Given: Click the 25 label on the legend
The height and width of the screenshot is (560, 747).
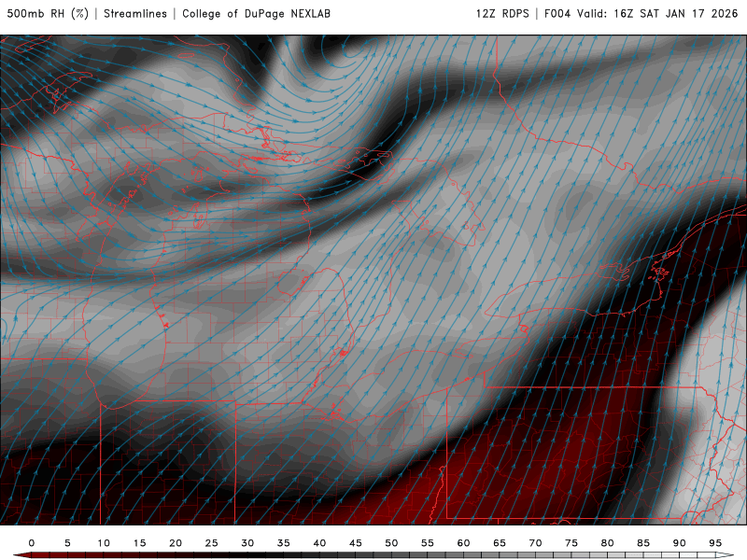Looking at the screenshot, I should [x=212, y=543].
